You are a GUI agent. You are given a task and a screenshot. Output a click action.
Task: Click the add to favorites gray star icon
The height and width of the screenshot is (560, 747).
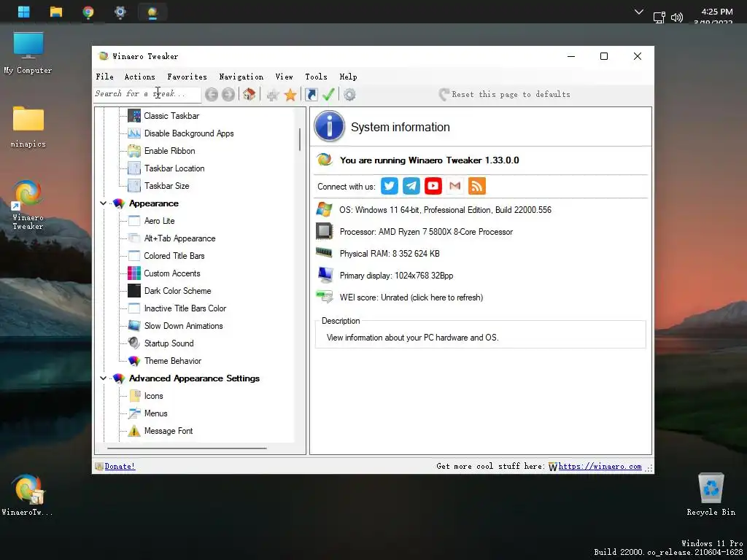click(x=273, y=95)
